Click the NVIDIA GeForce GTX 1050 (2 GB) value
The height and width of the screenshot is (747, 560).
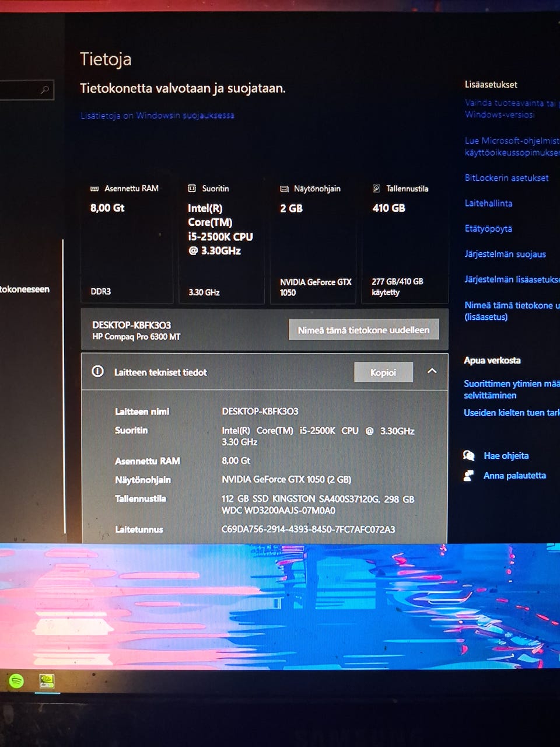[x=286, y=479]
